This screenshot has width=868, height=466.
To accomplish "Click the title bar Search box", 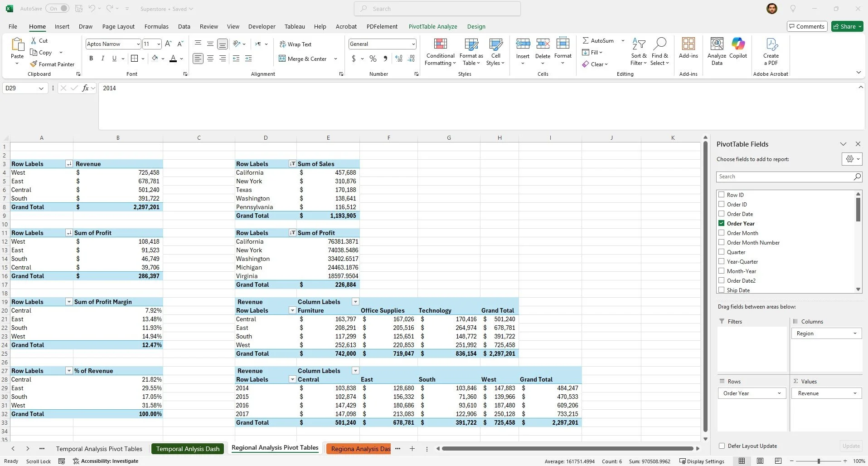I will (437, 9).
